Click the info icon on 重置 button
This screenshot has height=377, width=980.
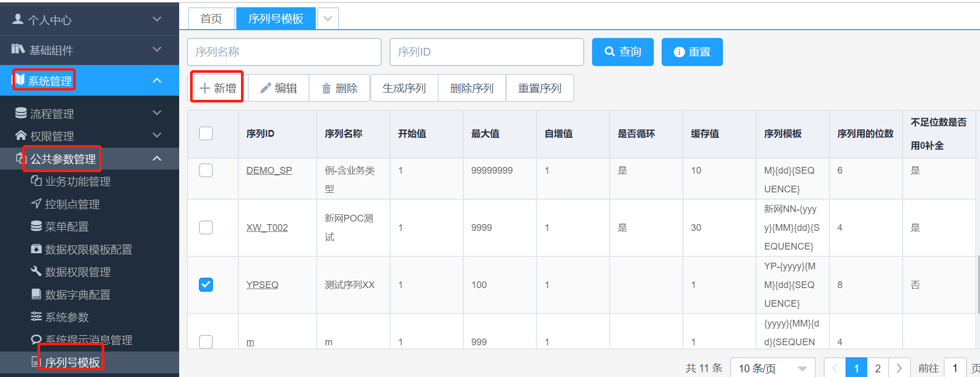click(x=679, y=52)
